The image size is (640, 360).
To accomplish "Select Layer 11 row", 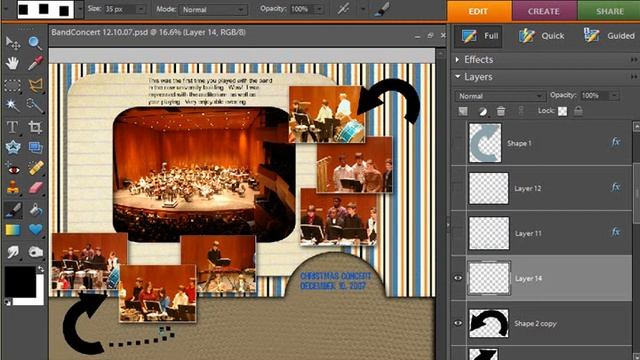I will (541, 233).
